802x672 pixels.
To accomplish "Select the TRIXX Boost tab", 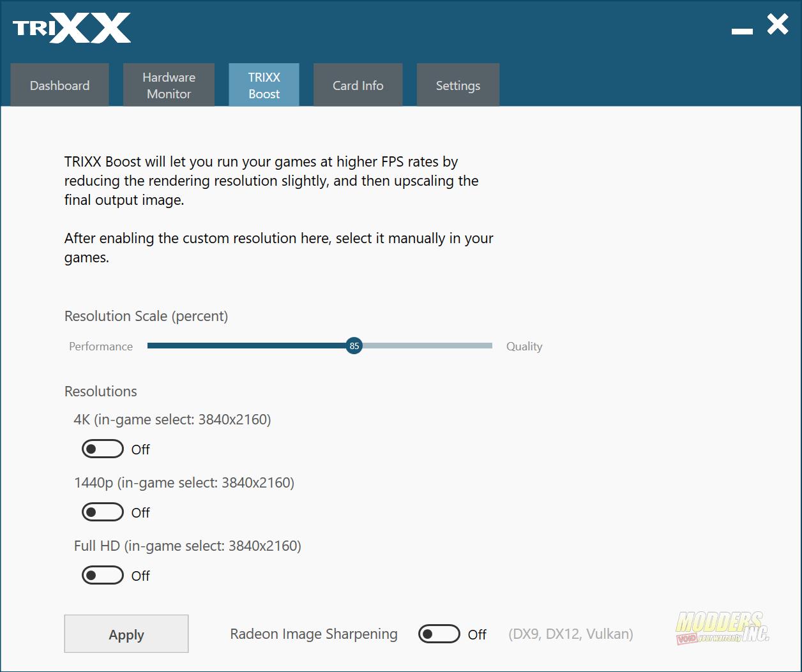I will [264, 85].
